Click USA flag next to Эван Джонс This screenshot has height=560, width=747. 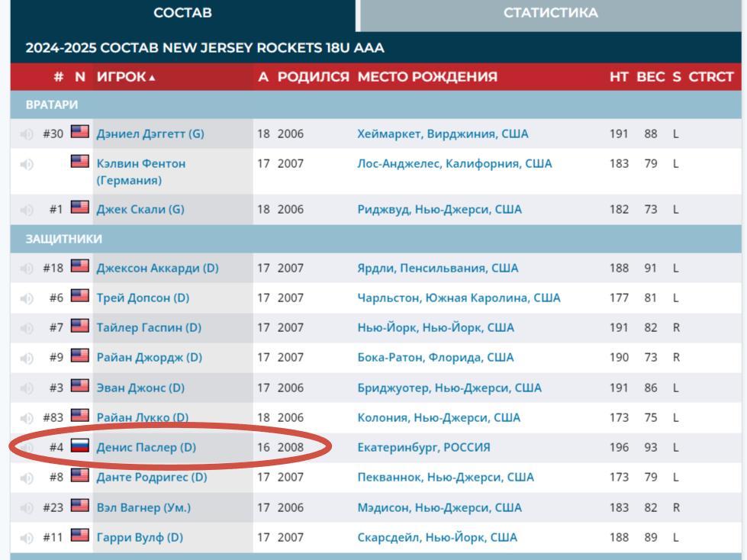coord(80,385)
